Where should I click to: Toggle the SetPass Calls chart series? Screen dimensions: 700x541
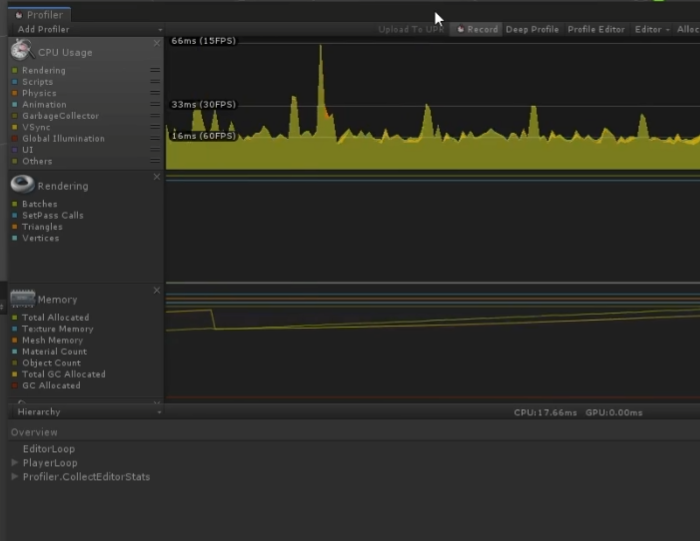[15, 215]
